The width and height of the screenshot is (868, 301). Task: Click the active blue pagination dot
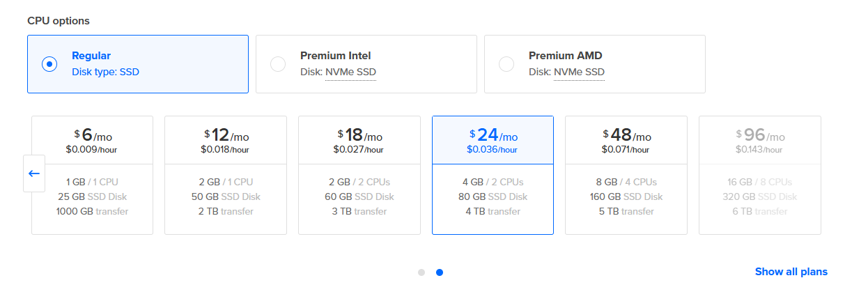(x=440, y=272)
